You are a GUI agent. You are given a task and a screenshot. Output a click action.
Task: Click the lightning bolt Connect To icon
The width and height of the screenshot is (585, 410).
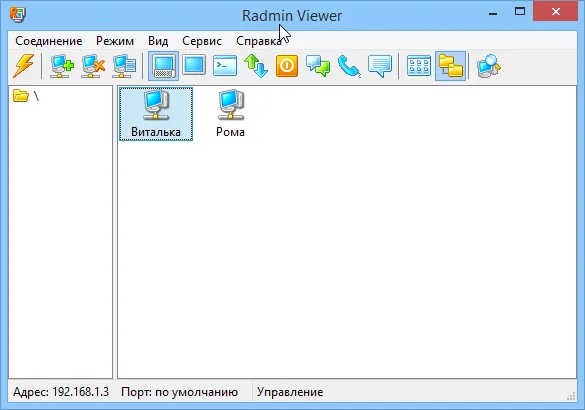[x=24, y=66]
